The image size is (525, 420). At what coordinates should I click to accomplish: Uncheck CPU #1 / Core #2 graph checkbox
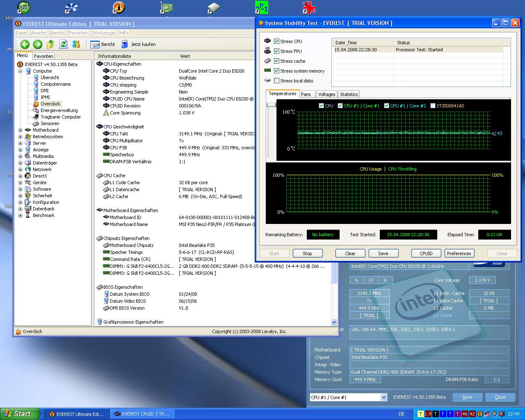pos(386,106)
